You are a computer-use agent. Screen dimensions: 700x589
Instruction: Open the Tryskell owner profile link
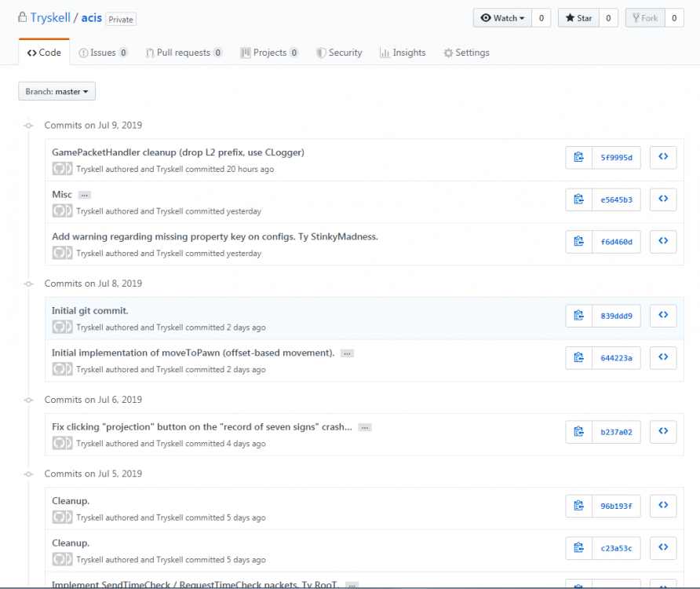click(49, 17)
